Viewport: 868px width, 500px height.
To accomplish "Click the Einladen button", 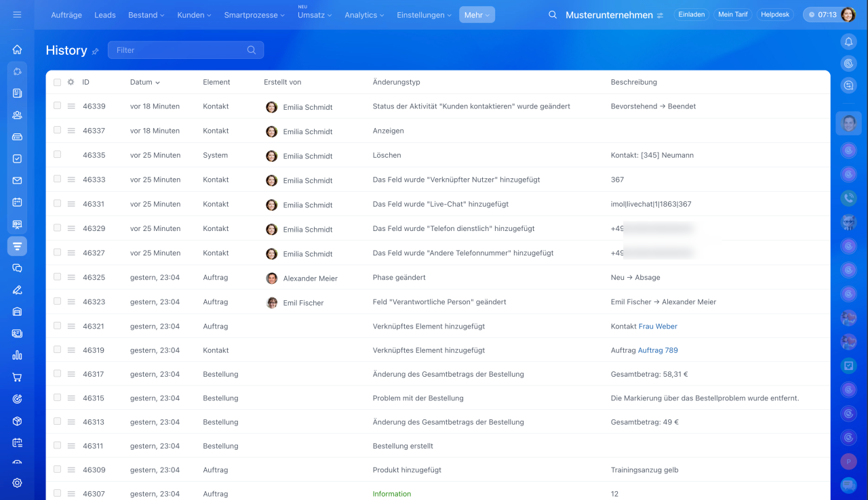I will coord(691,15).
